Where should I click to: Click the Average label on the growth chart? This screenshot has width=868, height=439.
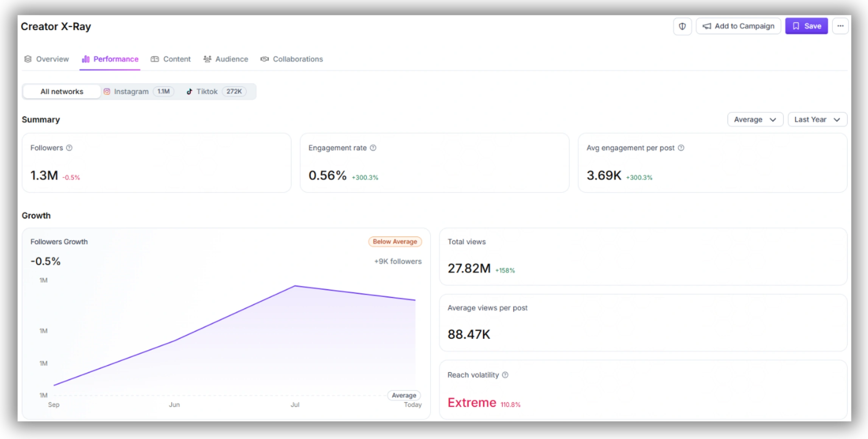coord(404,395)
